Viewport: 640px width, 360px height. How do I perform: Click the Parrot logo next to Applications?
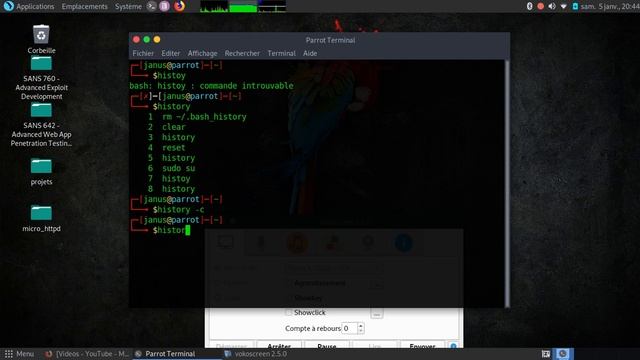9,6
